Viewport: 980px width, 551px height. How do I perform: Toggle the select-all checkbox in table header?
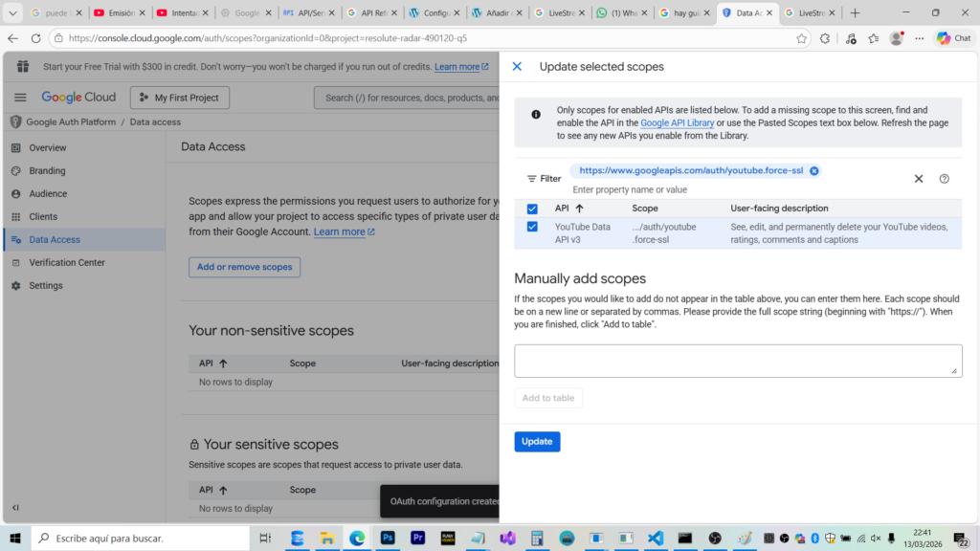click(532, 209)
